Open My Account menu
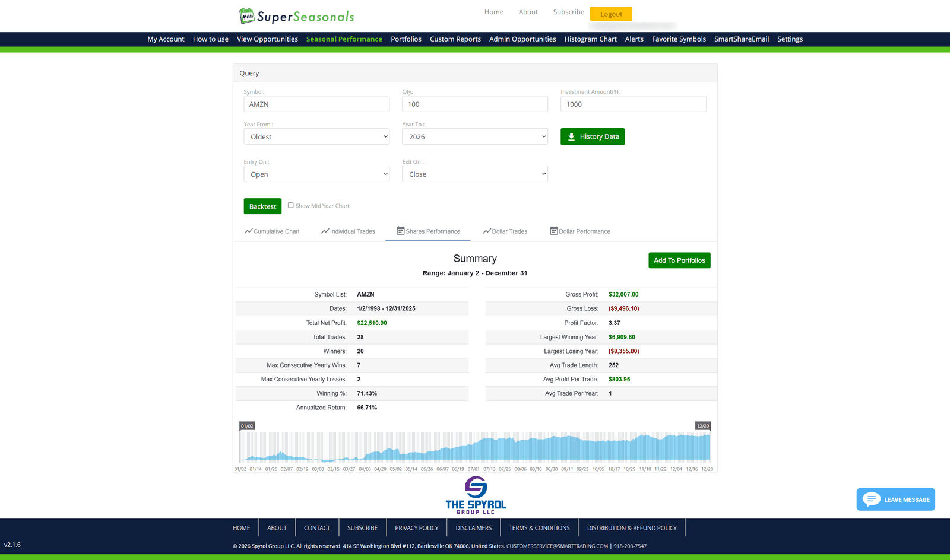The width and height of the screenshot is (950, 560). 166,39
